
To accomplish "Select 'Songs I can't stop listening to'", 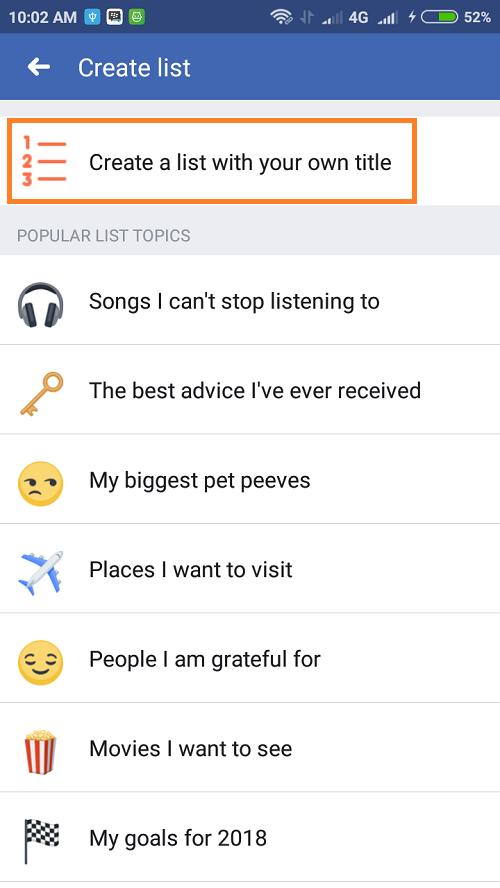I will click(250, 300).
